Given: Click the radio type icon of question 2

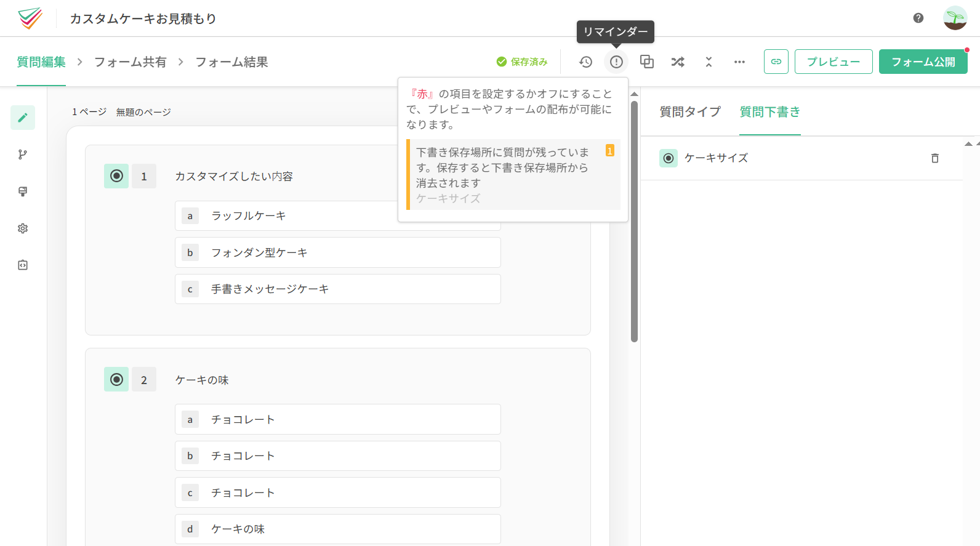Looking at the screenshot, I should coord(116,380).
